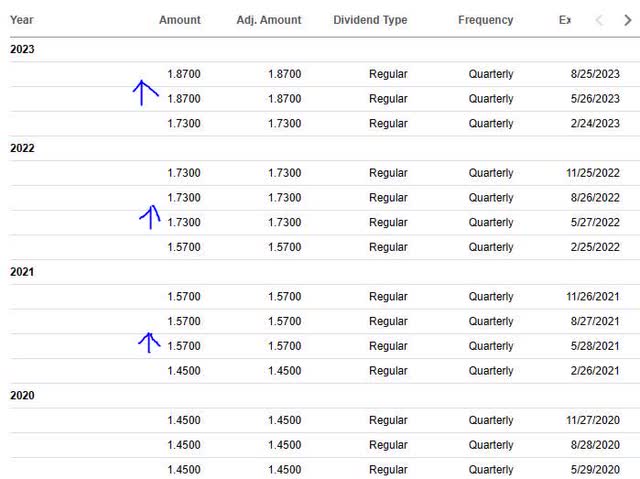Click the left scroll arrow in table header
The image size is (640, 479).
coord(600,20)
